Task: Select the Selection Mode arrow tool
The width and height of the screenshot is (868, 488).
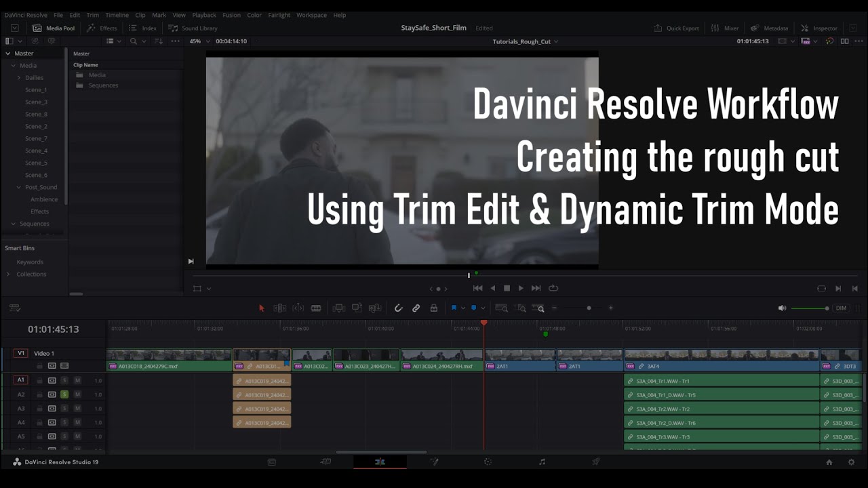Action: [x=262, y=308]
